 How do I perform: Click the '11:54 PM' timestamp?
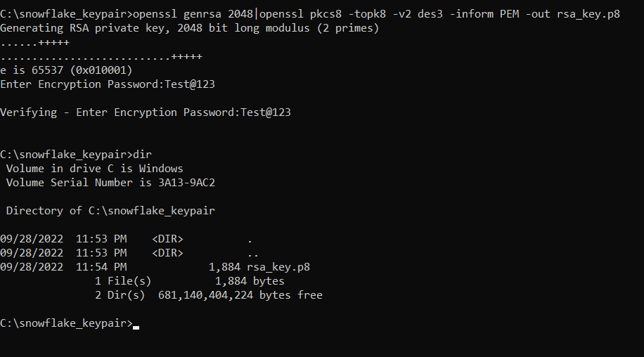pyautogui.click(x=101, y=267)
